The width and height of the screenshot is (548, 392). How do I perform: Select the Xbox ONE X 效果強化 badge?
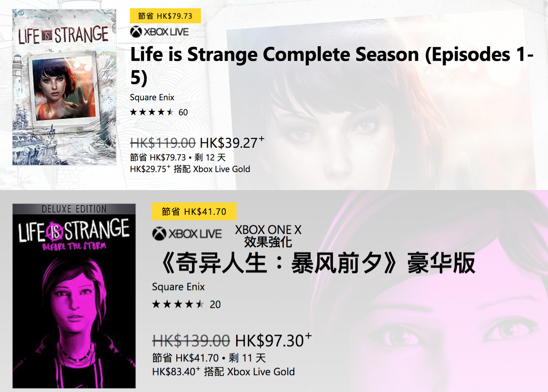pyautogui.click(x=267, y=237)
